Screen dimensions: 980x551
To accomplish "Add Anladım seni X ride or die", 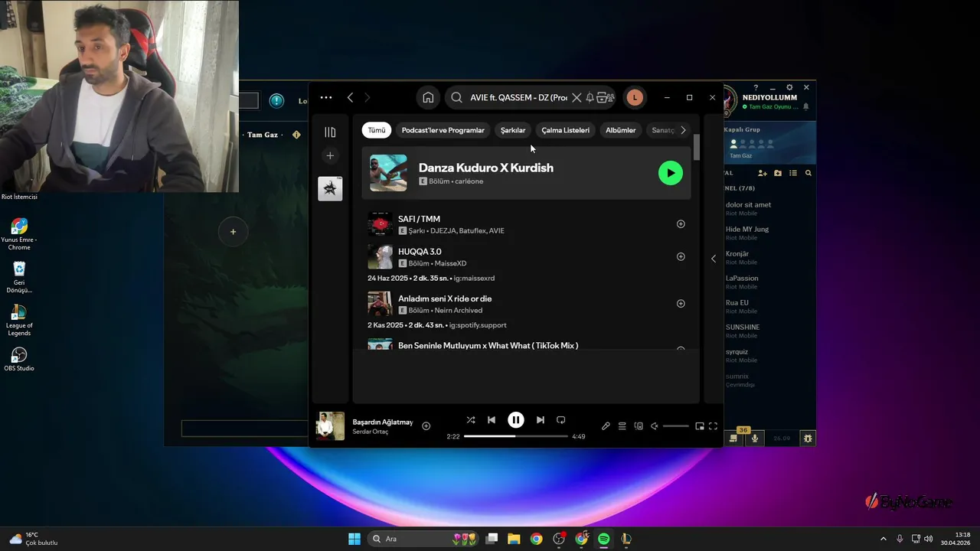I will coord(681,304).
